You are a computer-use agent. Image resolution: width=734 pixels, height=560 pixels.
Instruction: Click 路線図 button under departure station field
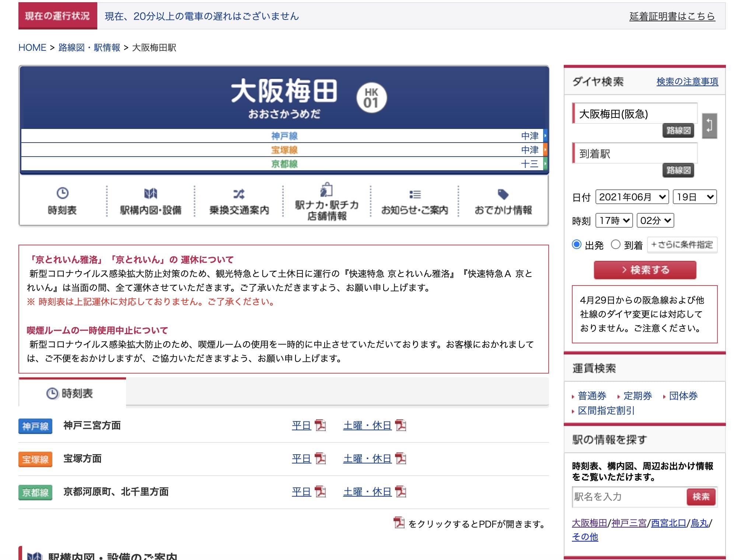click(x=678, y=130)
